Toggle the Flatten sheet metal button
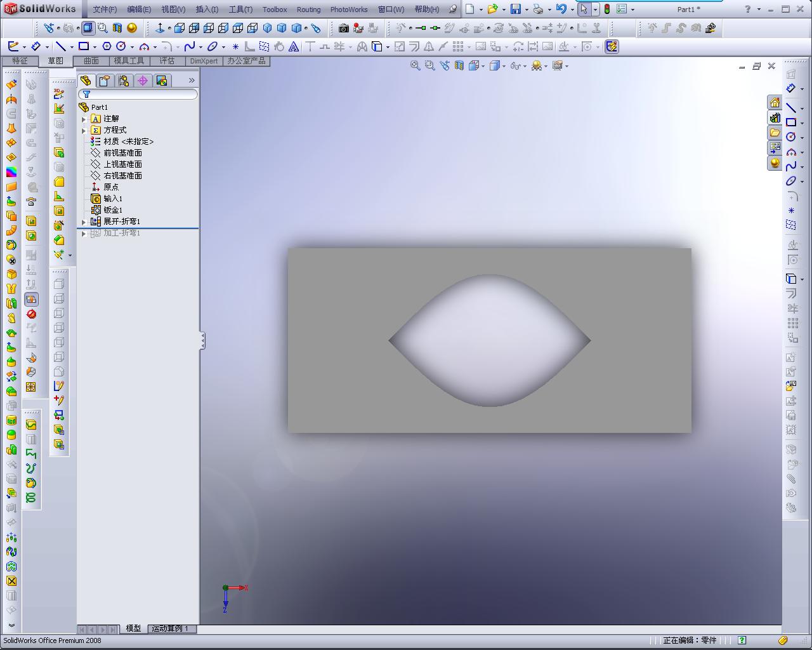Image resolution: width=812 pixels, height=650 pixels. (x=31, y=299)
